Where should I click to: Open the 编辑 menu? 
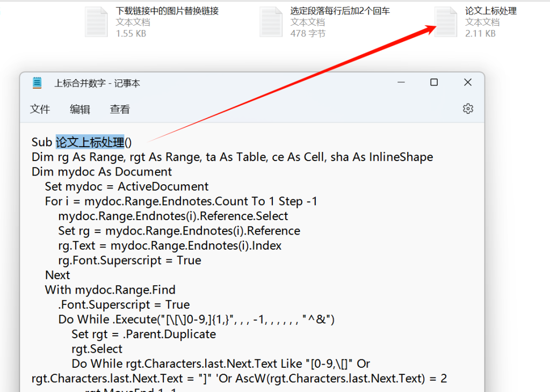pyautogui.click(x=80, y=109)
